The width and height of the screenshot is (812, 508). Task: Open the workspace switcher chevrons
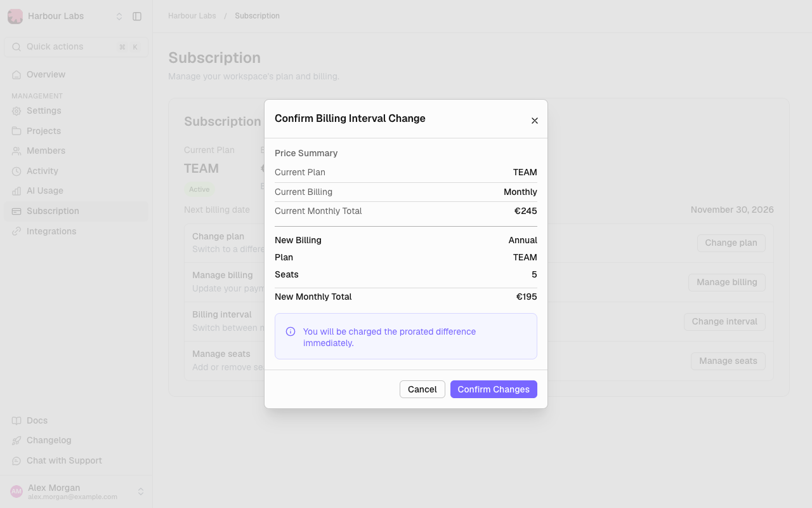click(x=119, y=17)
